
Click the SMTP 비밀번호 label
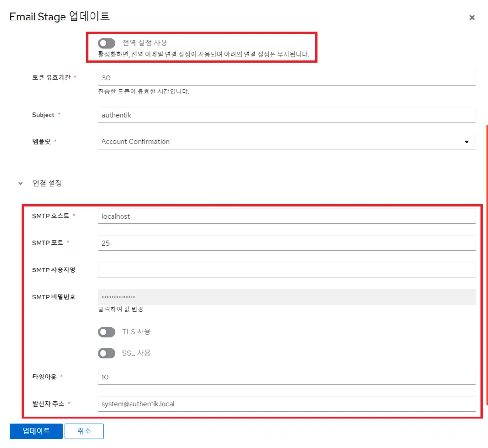(x=54, y=297)
